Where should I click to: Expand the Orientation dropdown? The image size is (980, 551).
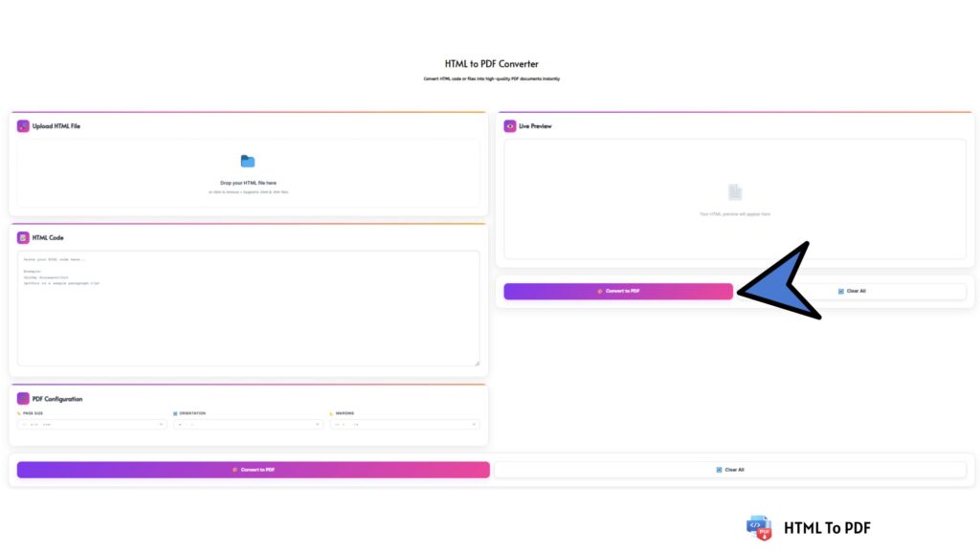point(248,424)
